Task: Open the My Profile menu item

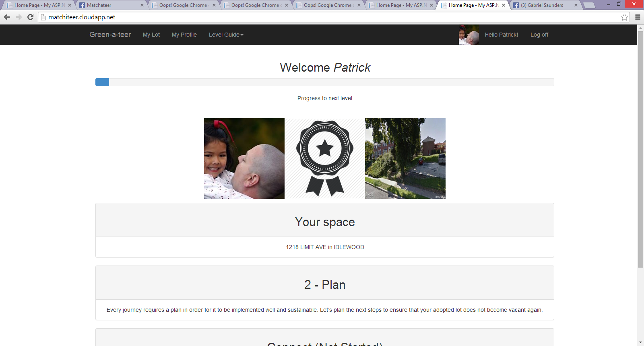Action: [184, 35]
